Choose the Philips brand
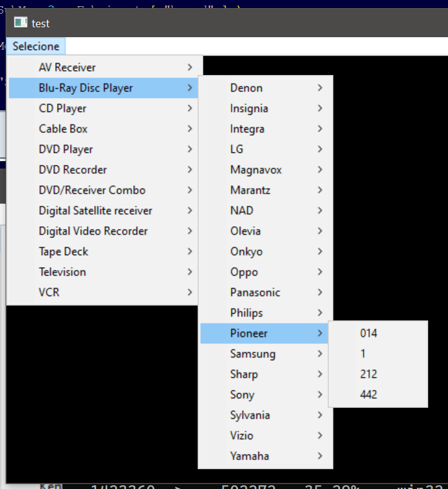Screen dimensions: 448x489 [265, 313]
